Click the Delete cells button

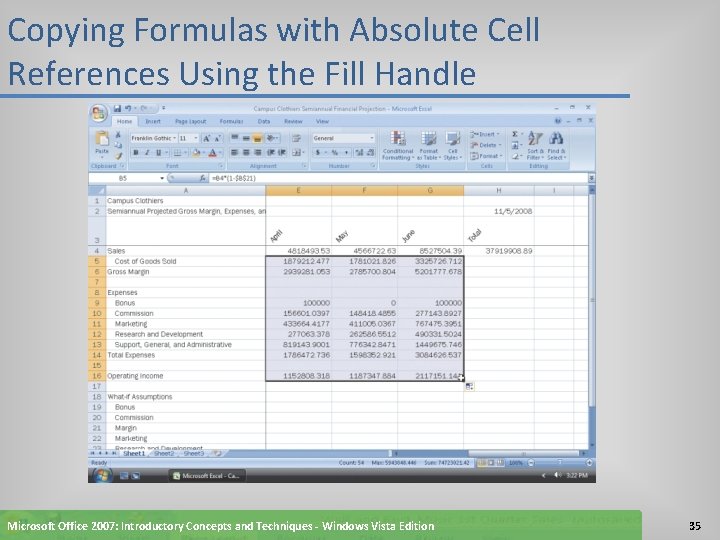tap(486, 145)
